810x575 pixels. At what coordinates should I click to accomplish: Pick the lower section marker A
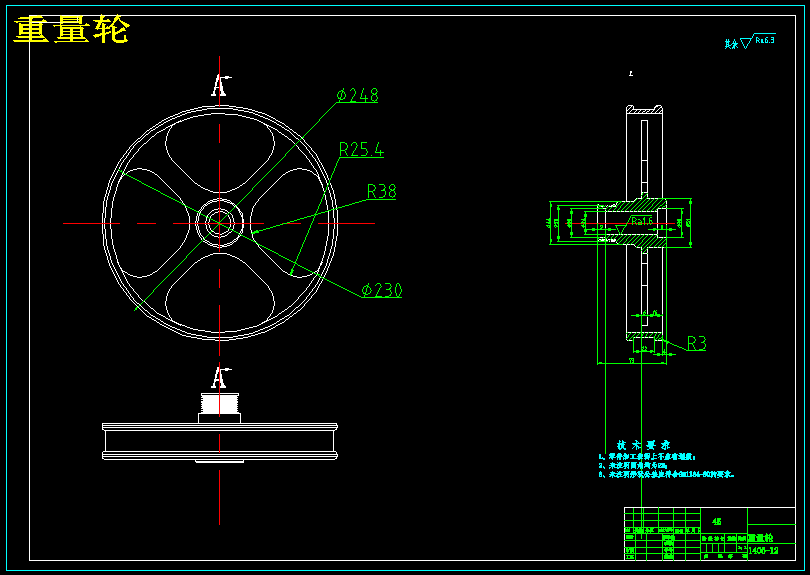pos(221,378)
